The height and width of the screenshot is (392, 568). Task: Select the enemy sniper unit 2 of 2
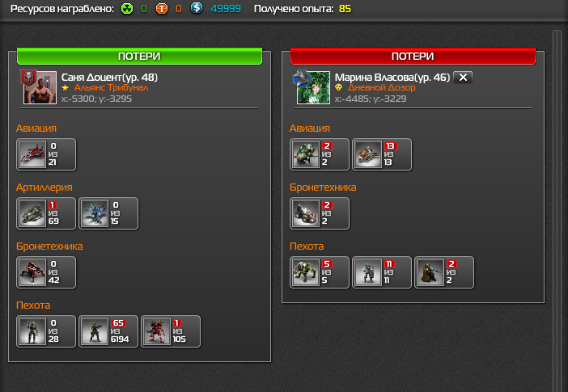click(x=444, y=272)
